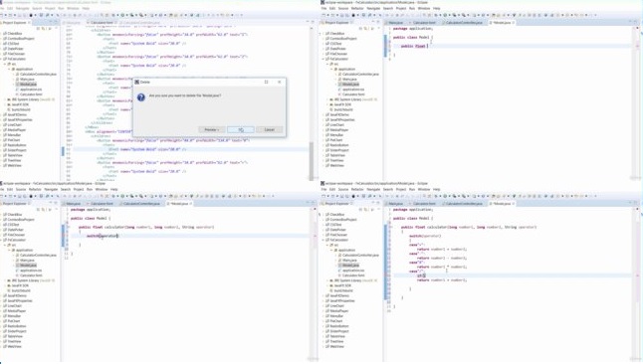Switch to CalculatorController.java tab, 'public float' window
The width and height of the screenshot is (643, 364).
[464, 23]
